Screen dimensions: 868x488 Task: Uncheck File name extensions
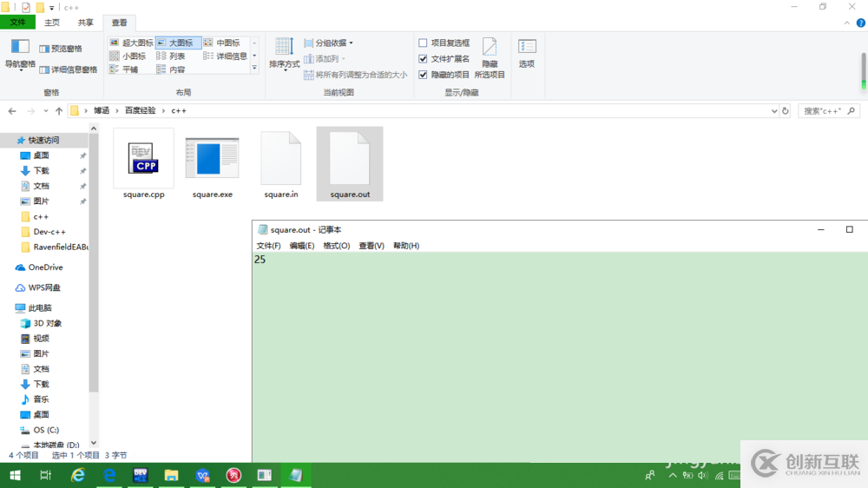point(444,59)
